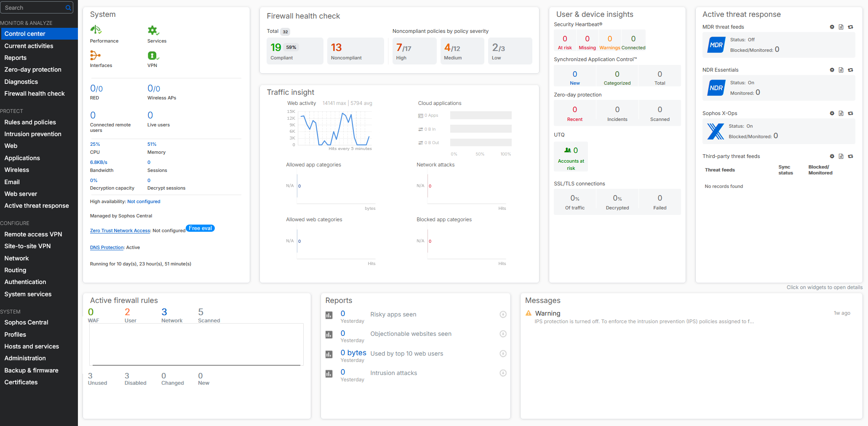Go to Backup & firmware section
868x426 pixels.
(32, 370)
